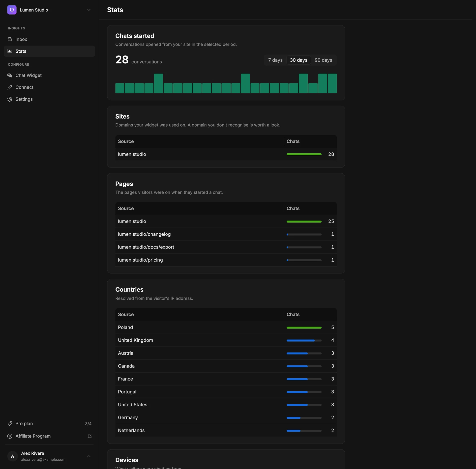
Task: Click the Chats started heading
Action: tap(135, 36)
